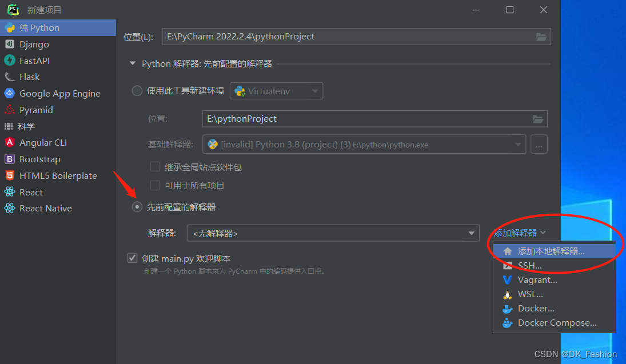The width and height of the screenshot is (626, 364).
Task: Browse folder for project 位置(L) path
Action: [541, 37]
